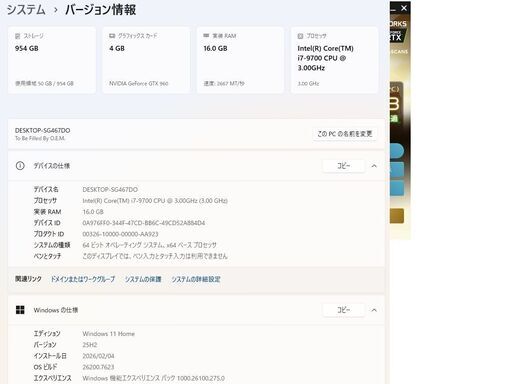Open the プロセッサ Intel Core i7-9700 card
512x384 pixels.
pos(335,60)
